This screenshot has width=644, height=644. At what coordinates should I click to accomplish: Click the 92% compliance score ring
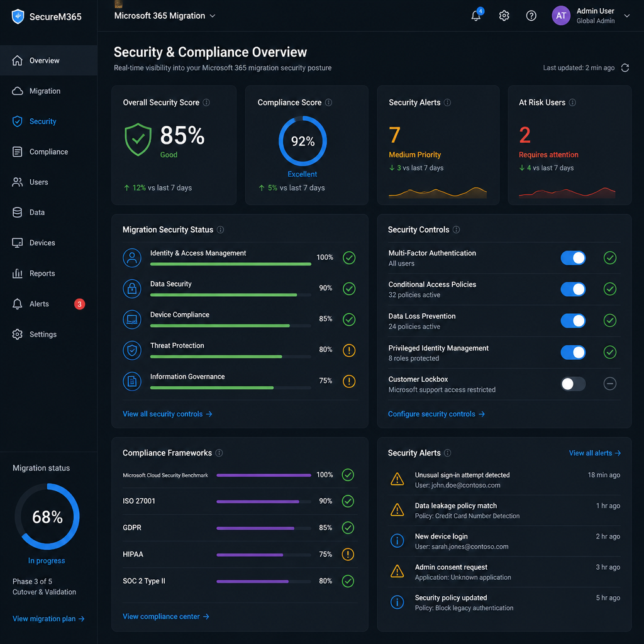pos(303,141)
